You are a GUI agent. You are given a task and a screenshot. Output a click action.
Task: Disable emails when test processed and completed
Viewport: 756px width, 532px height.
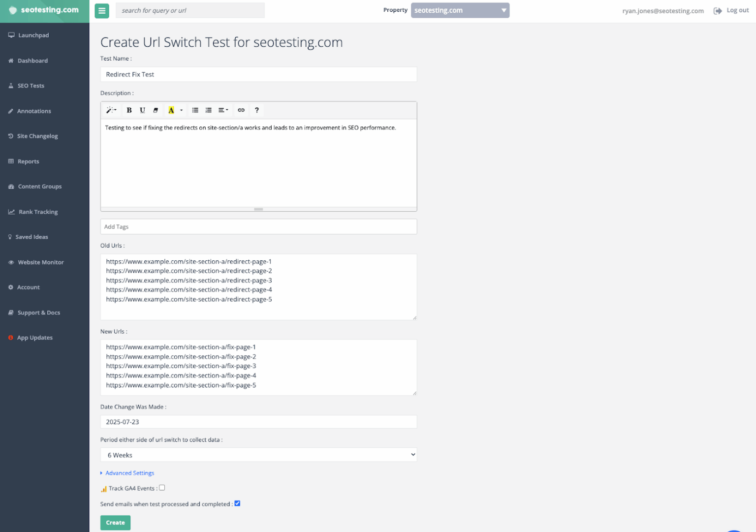237,503
